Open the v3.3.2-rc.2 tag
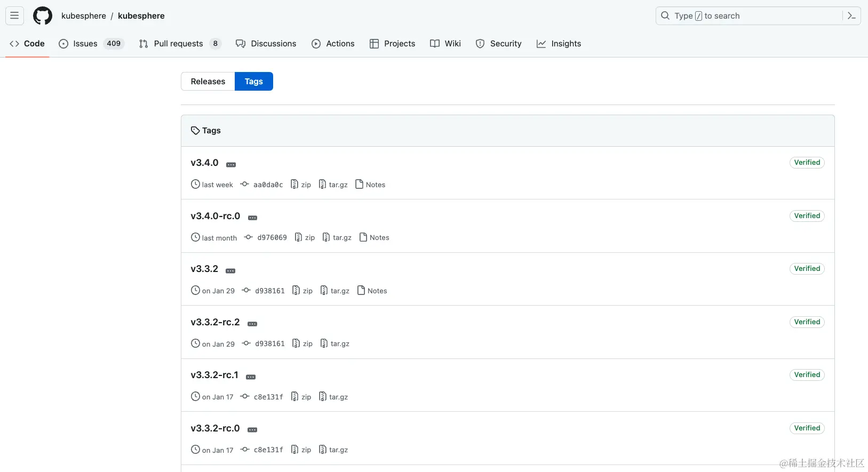Viewport: 868px width, 472px height. pyautogui.click(x=215, y=322)
